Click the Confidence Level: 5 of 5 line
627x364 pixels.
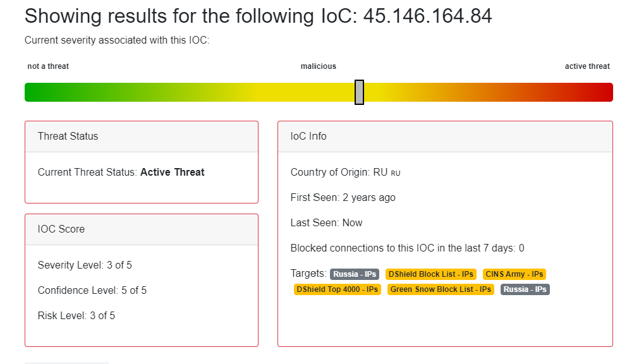coord(92,291)
